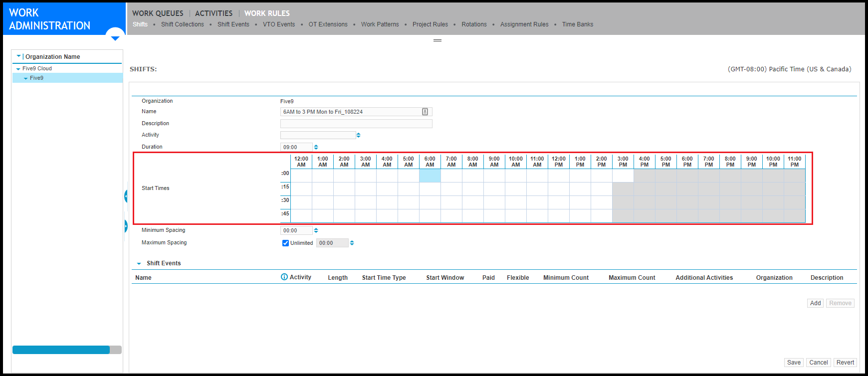
Task: Collapse the Shift Events section
Action: [x=139, y=264]
